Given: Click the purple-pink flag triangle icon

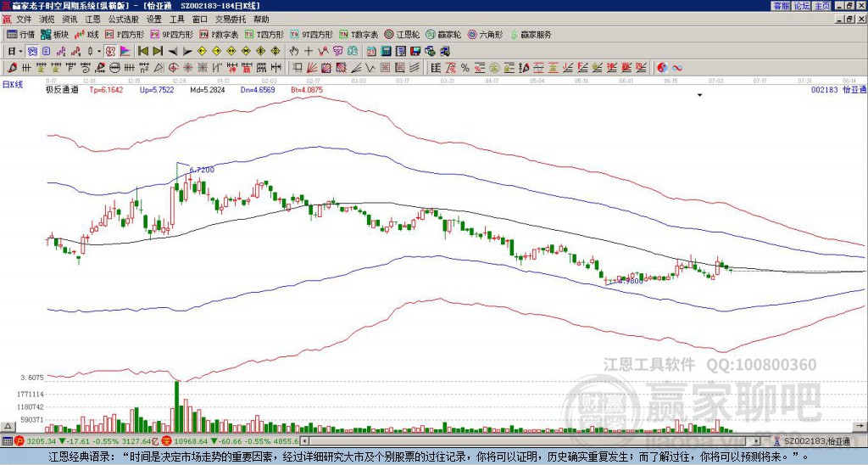Looking at the screenshot, I should tap(125, 52).
